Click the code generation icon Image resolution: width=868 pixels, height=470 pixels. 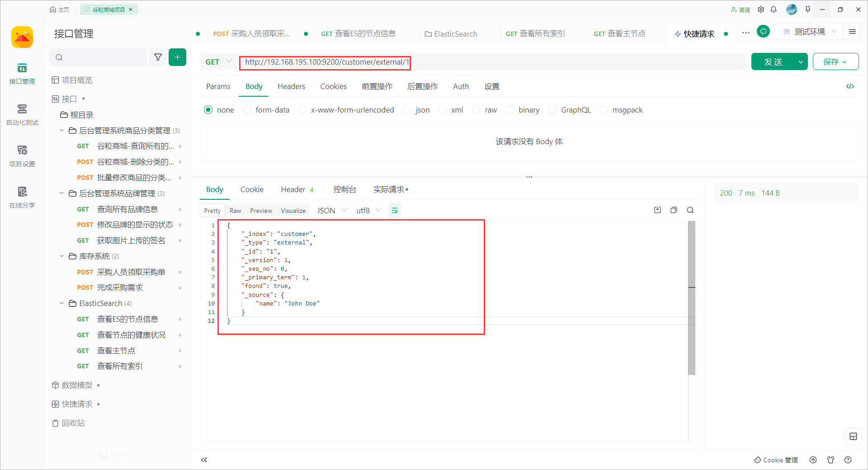(x=850, y=86)
